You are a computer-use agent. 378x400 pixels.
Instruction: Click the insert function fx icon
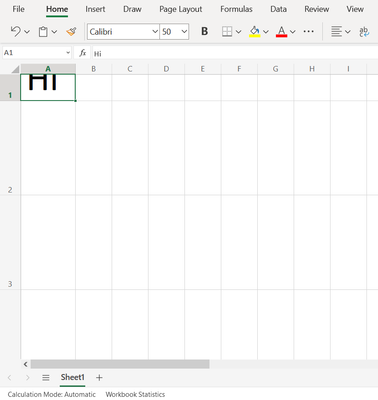click(x=82, y=53)
